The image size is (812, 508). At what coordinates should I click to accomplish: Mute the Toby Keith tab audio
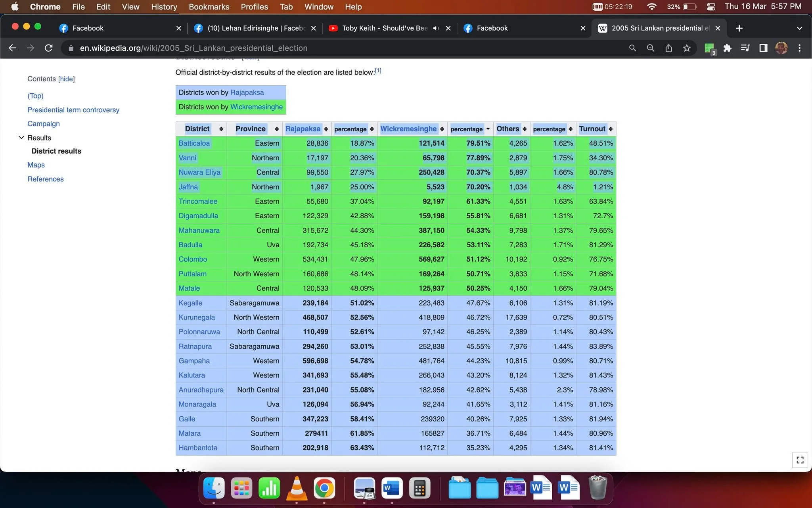436,28
